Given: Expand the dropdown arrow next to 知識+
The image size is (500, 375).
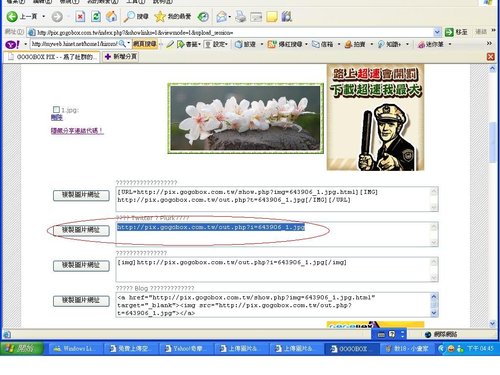Looking at the screenshot, I should 407,44.
